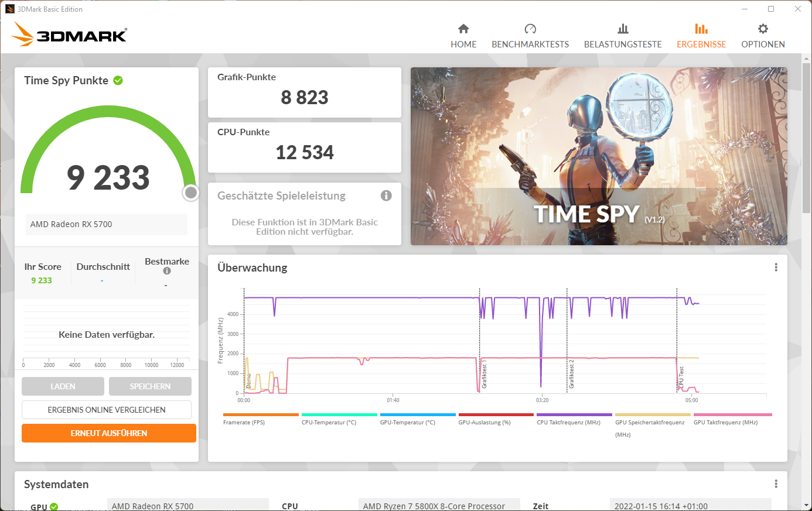Click the Ihr Score value 9 233

(x=42, y=280)
